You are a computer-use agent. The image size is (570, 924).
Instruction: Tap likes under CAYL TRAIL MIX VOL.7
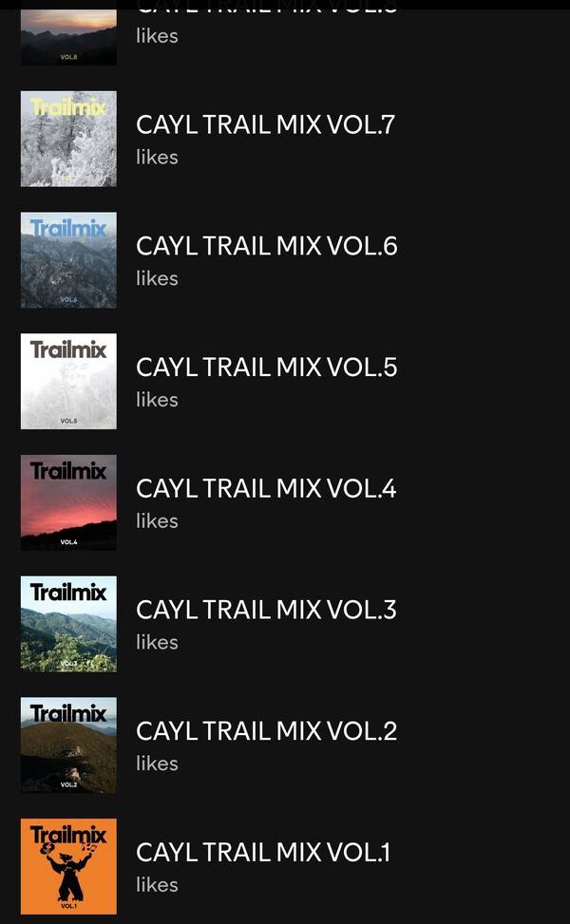157,158
